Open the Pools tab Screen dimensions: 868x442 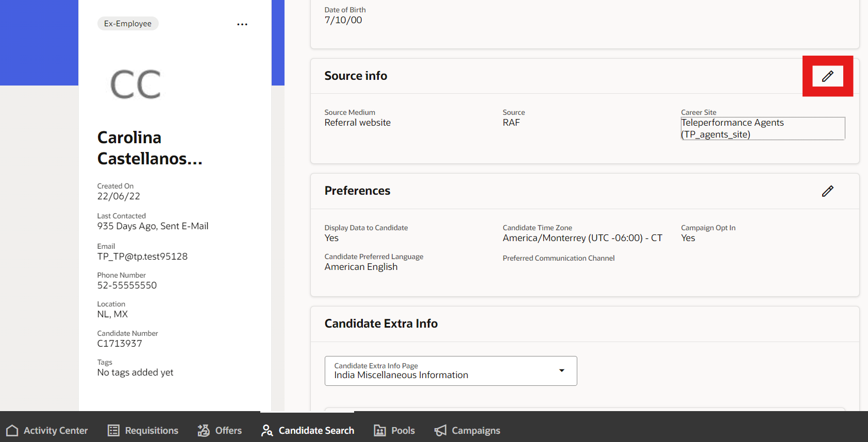(394, 430)
